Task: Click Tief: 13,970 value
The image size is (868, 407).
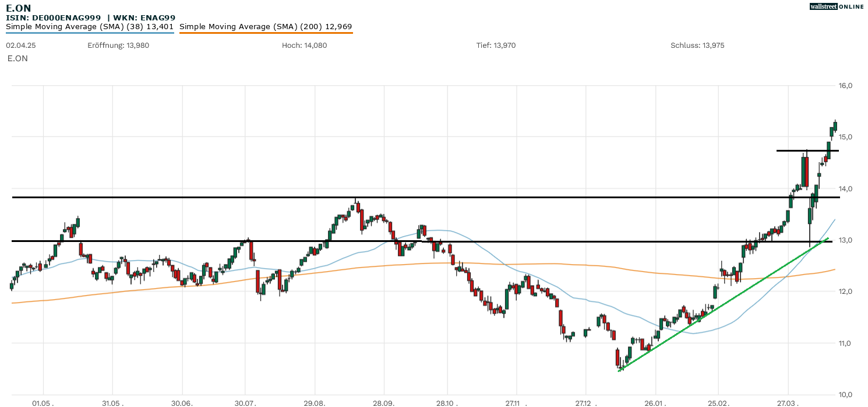Action: click(x=496, y=45)
